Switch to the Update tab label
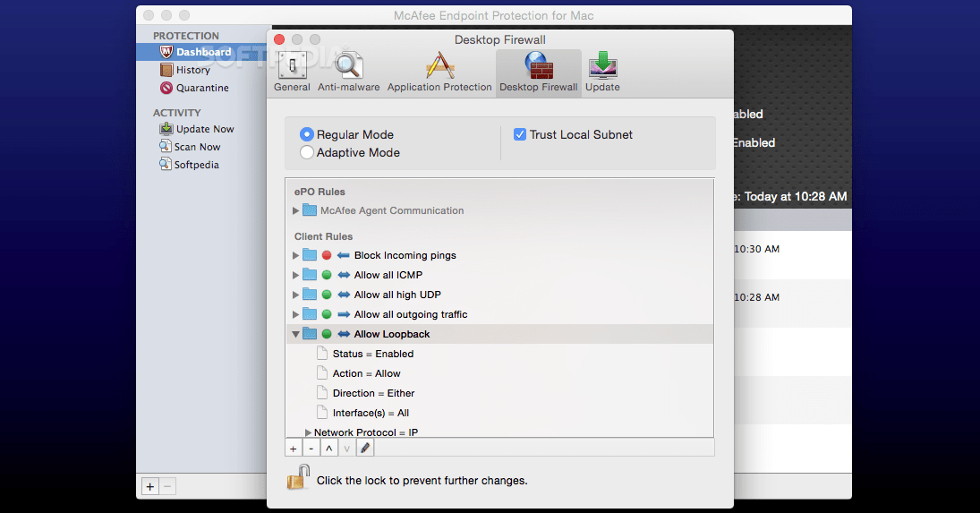The height and width of the screenshot is (513, 980). 602,87
